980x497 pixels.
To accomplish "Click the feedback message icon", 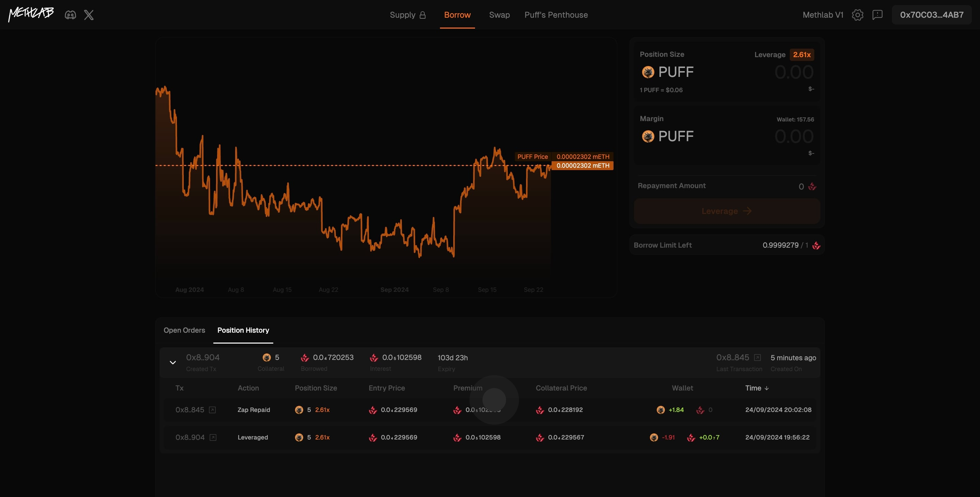I will coord(877,15).
